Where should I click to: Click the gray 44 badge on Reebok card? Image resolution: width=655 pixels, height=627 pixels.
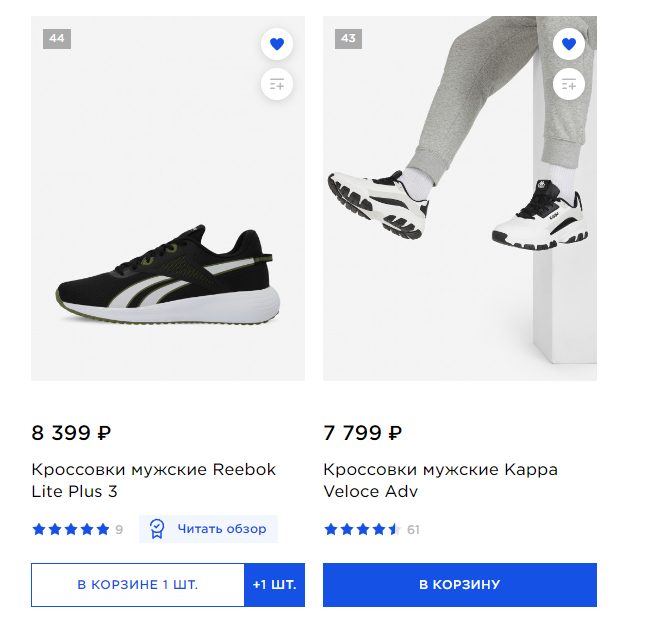[57, 39]
